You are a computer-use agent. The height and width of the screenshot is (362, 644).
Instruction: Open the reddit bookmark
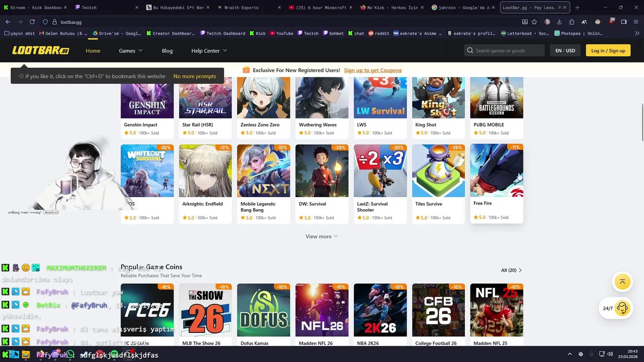point(379,33)
